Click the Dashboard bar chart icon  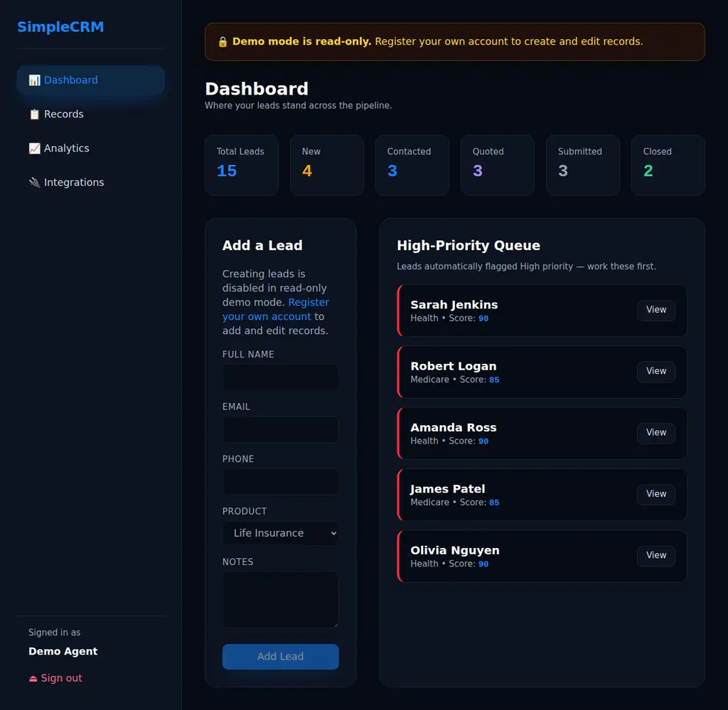34,80
